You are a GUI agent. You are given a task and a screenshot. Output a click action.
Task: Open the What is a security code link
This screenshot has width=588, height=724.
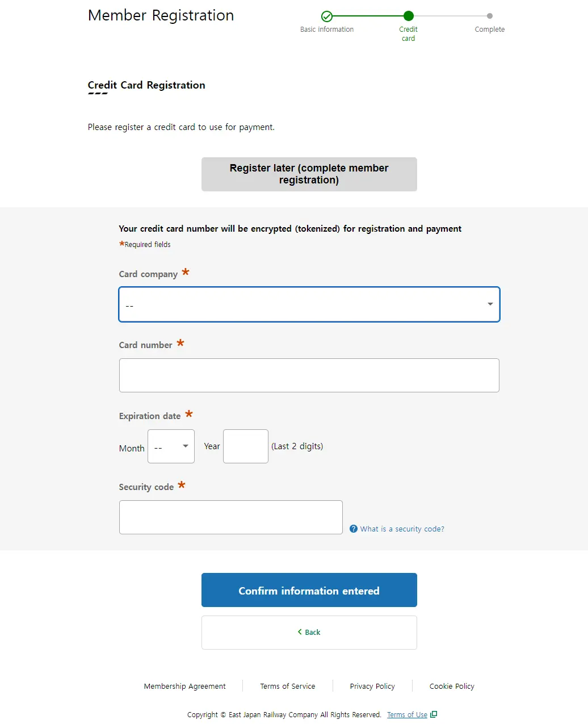pos(402,529)
